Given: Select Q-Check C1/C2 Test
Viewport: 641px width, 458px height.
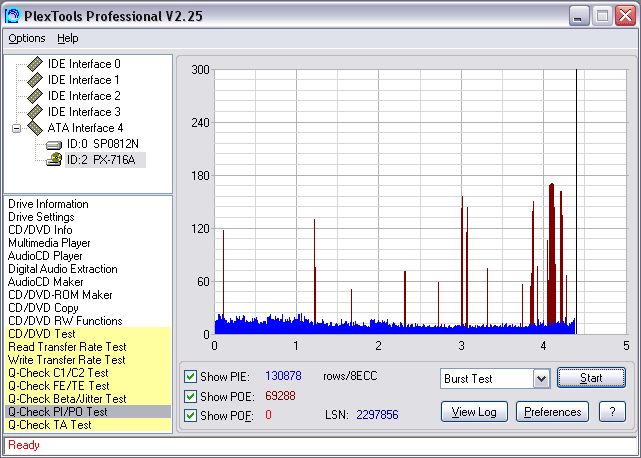Looking at the screenshot, I should [88, 373].
